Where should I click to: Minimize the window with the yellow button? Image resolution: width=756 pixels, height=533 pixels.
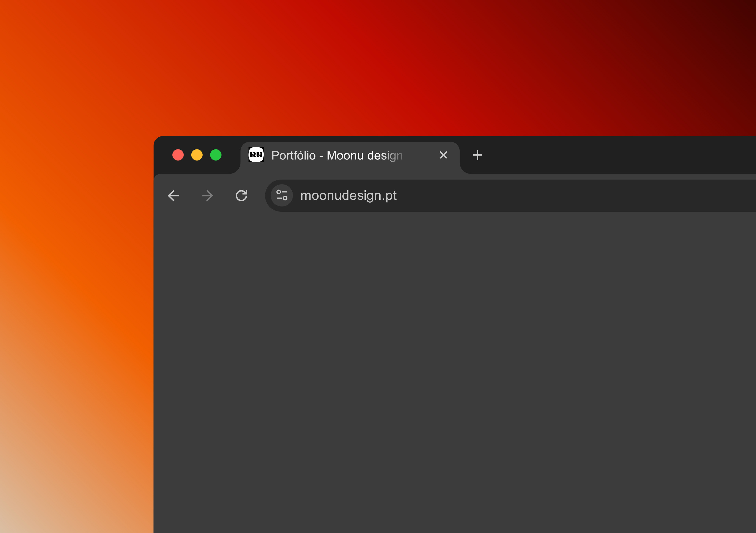(x=197, y=155)
